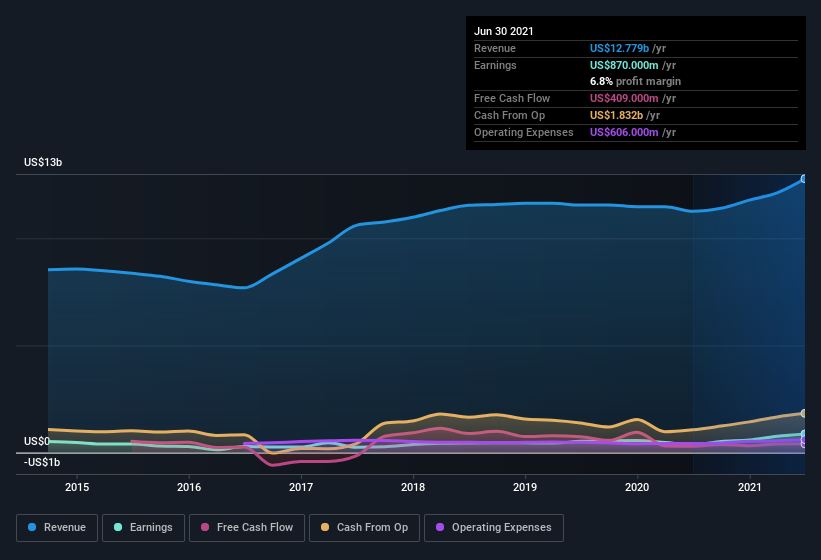This screenshot has height=560, width=821.
Task: Click the US$13b y-axis label
Action: coord(43,163)
